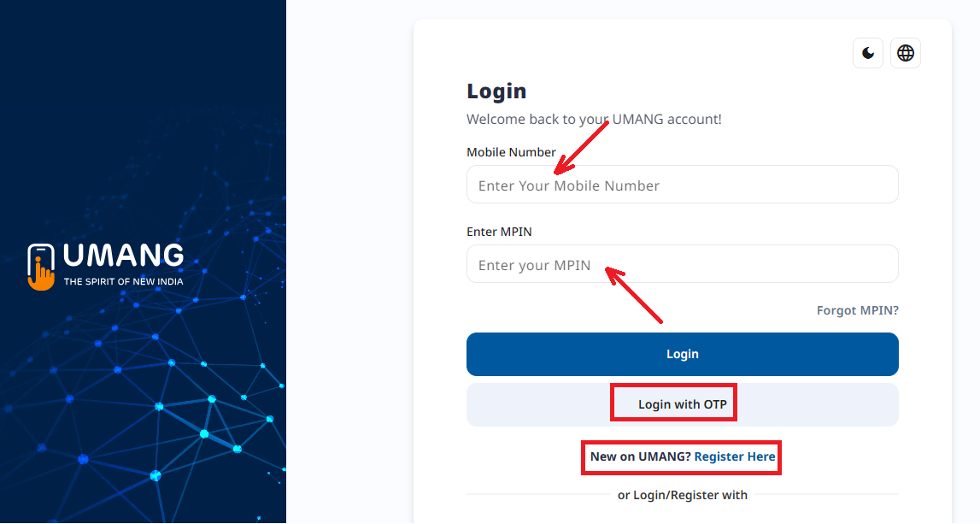Click Register Here to create account
The width and height of the screenshot is (980, 524).
(734, 456)
